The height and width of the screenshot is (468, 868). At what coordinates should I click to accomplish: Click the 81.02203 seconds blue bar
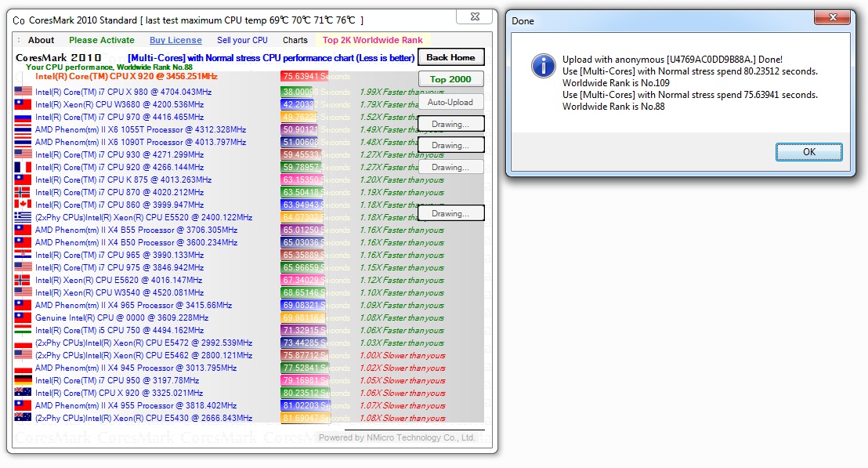(306, 405)
